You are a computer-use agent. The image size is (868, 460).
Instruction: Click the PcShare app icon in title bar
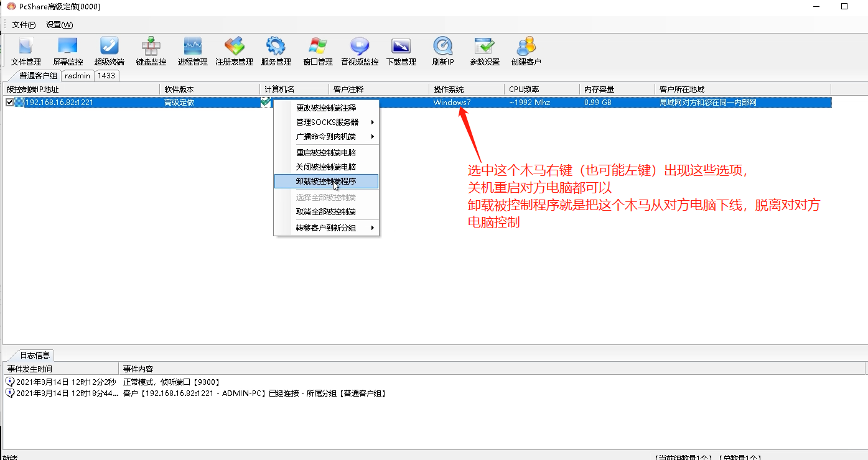[x=11, y=6]
